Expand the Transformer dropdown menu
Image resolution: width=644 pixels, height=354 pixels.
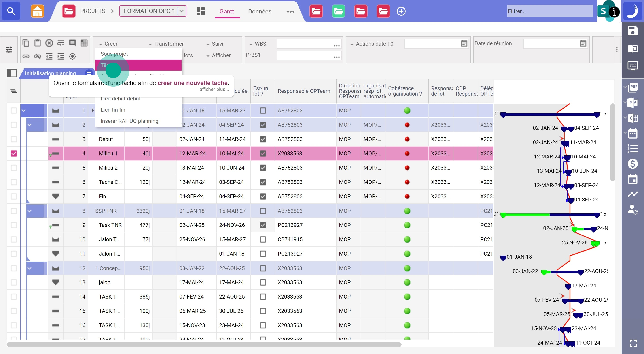[167, 44]
